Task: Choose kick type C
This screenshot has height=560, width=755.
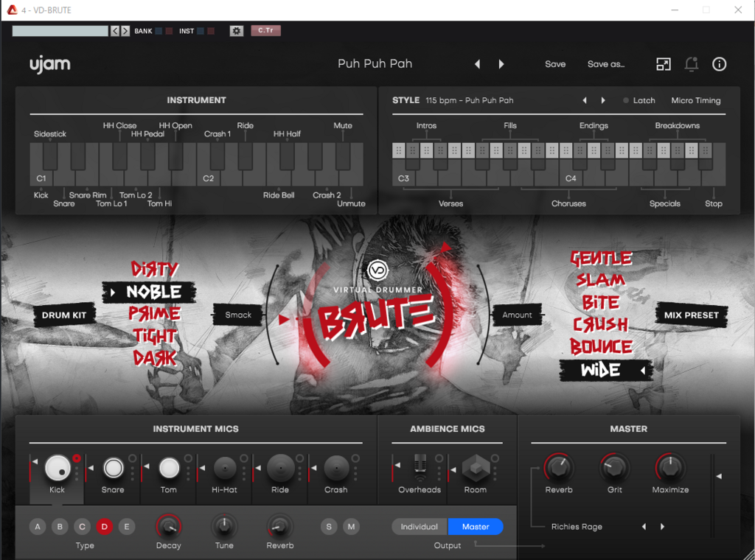Action: [x=82, y=527]
